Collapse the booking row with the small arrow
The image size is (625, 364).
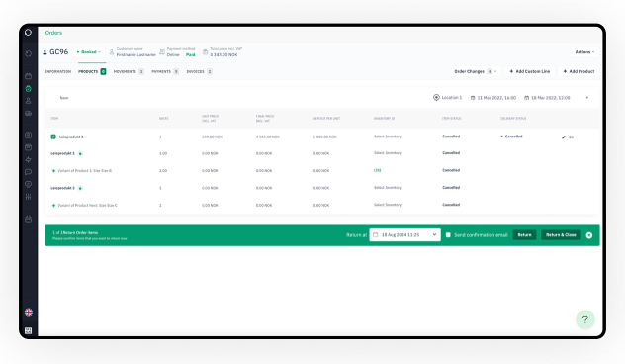point(587,98)
